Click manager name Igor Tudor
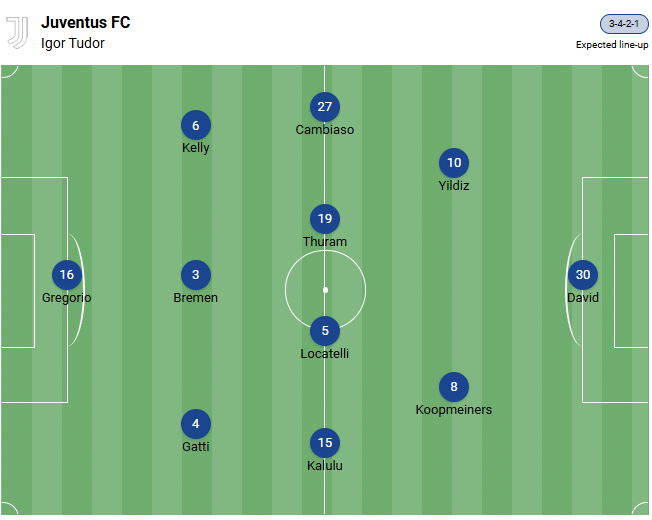Viewport: 652px width, 520px height. tap(72, 43)
